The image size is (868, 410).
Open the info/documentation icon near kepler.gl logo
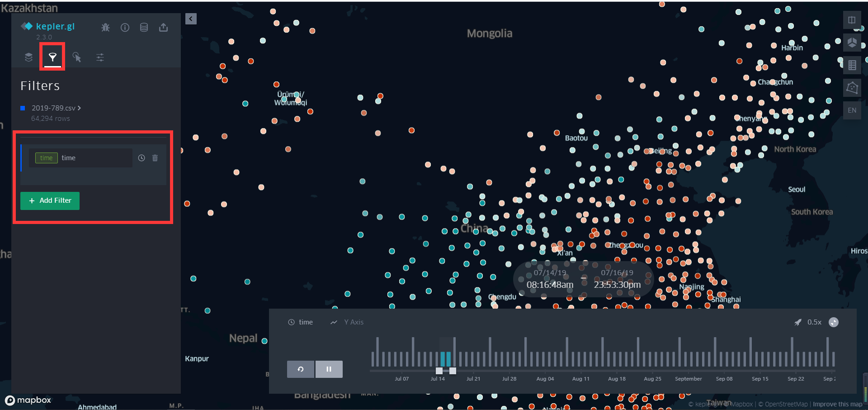coord(125,27)
